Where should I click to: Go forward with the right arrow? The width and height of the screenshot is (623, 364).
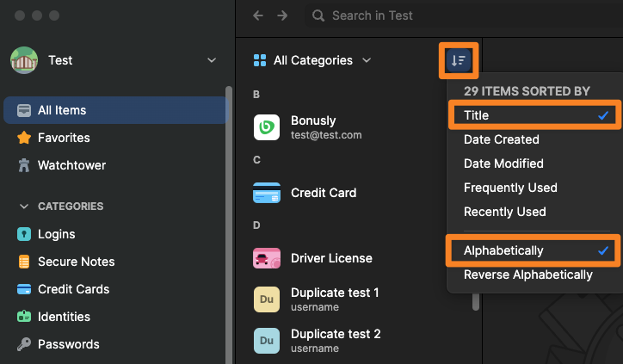[x=282, y=15]
